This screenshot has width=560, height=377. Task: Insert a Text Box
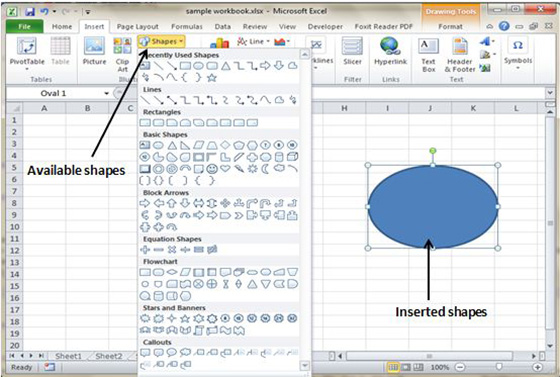pos(428,54)
